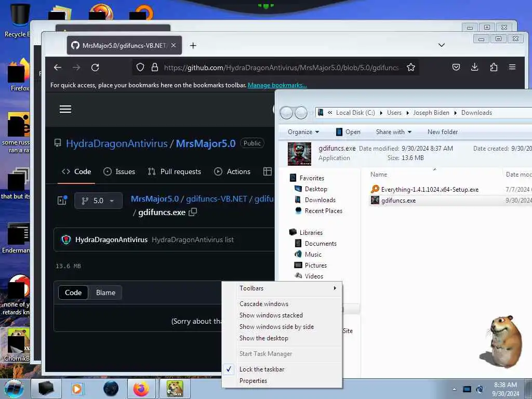Click the Firefox URL address field
532x399 pixels.
click(281, 68)
